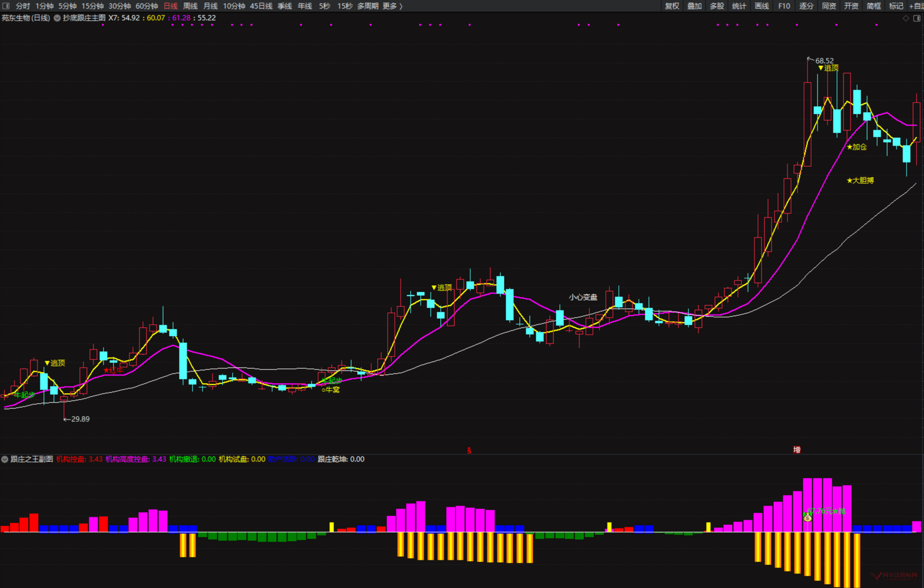Open 抄底跟庄主图 indicator dropdown arrow

(x=57, y=18)
